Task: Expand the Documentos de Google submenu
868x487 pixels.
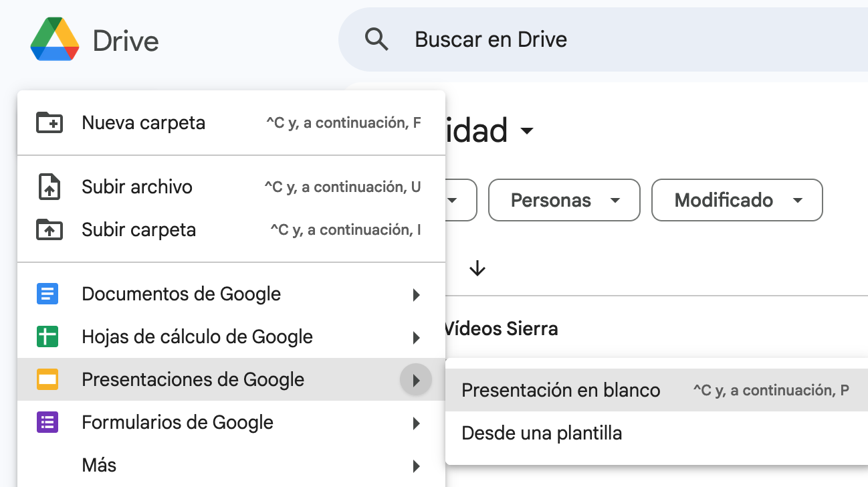Action: pos(417,294)
